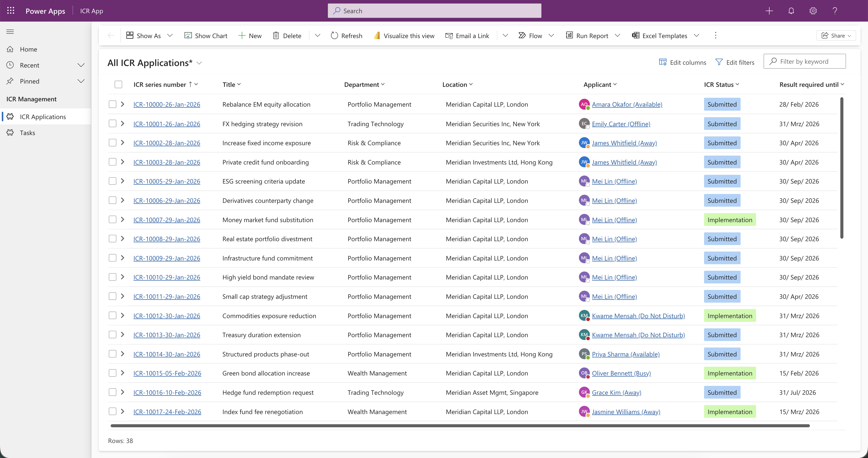Open notifications bell icon
The image size is (868, 458).
[791, 11]
